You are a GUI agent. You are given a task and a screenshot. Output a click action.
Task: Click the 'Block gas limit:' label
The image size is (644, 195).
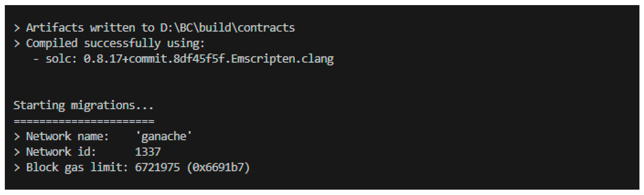coord(77,168)
